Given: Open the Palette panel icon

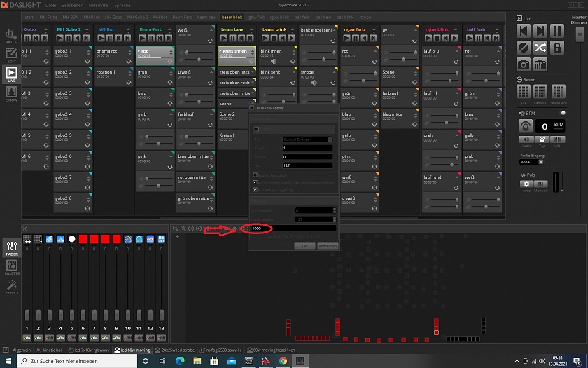Looking at the screenshot, I should tap(12, 267).
